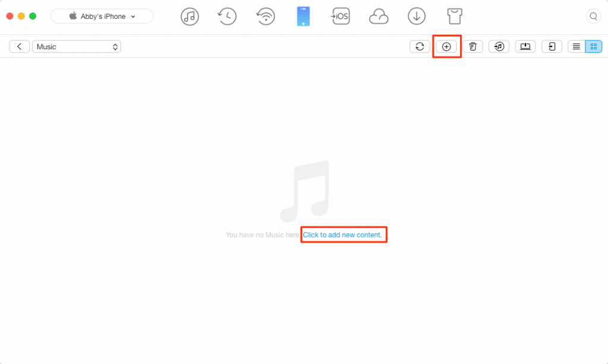This screenshot has height=364, width=608.
Task: Switch to grid thumbnail view
Action: 594,46
